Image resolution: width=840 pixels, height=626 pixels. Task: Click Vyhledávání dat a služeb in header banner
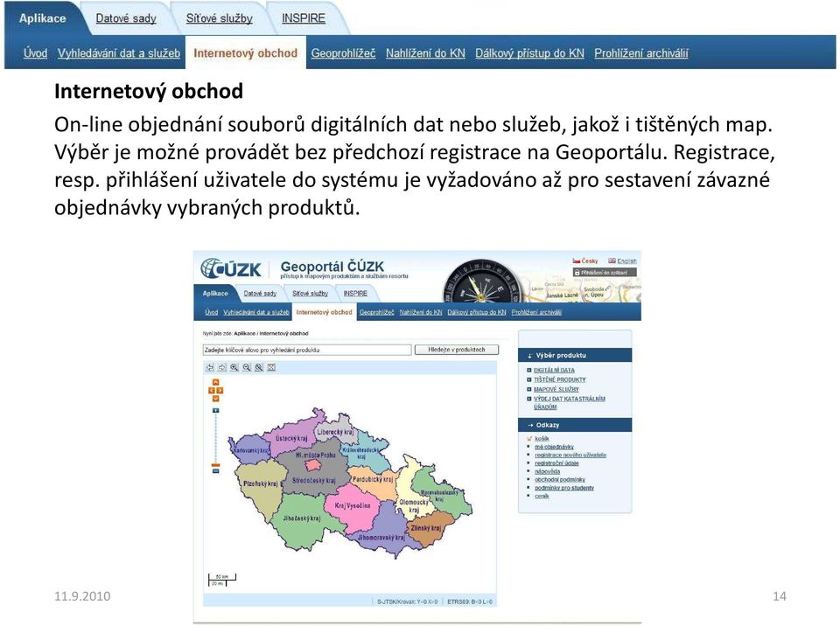[119, 53]
